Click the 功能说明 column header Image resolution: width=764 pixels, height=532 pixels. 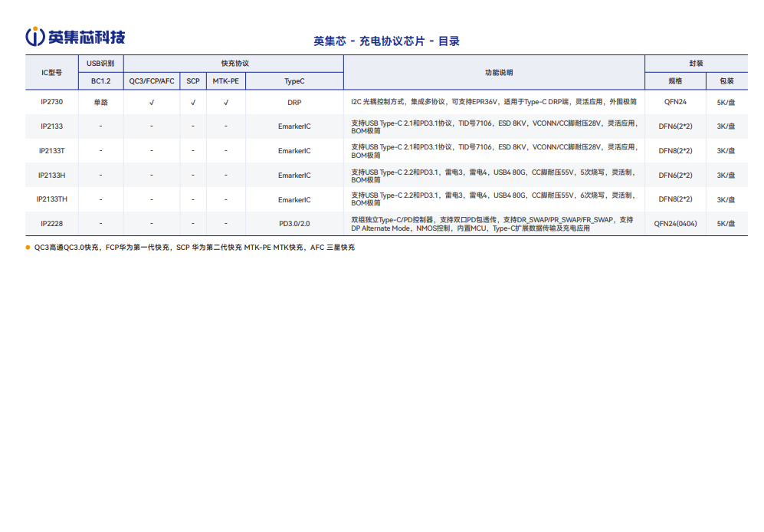(x=499, y=73)
